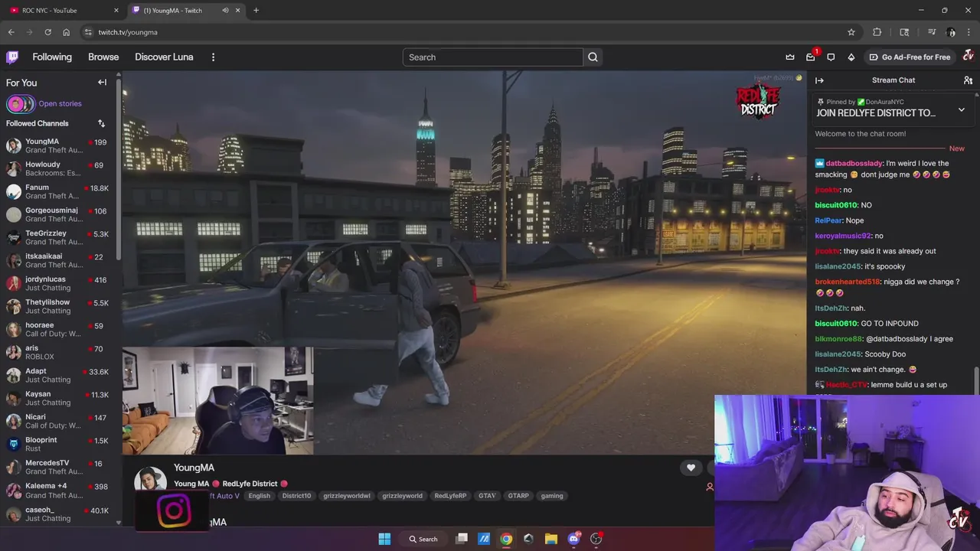The height and width of the screenshot is (551, 980).
Task: Expand the pinned JOIN REDLYFE DISTRICT message
Action: pyautogui.click(x=961, y=110)
